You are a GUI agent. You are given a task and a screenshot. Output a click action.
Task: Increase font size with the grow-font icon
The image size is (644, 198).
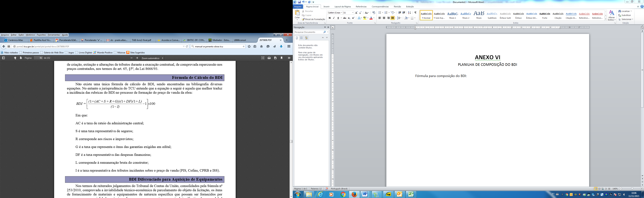tap(356, 13)
